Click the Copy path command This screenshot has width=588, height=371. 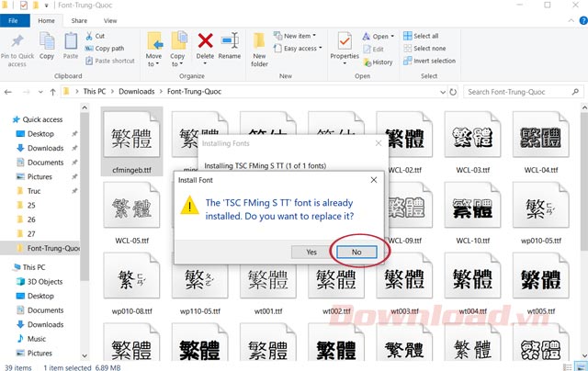coord(105,49)
